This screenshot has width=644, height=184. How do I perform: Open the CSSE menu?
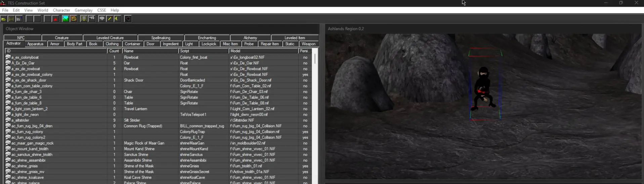coord(101,10)
